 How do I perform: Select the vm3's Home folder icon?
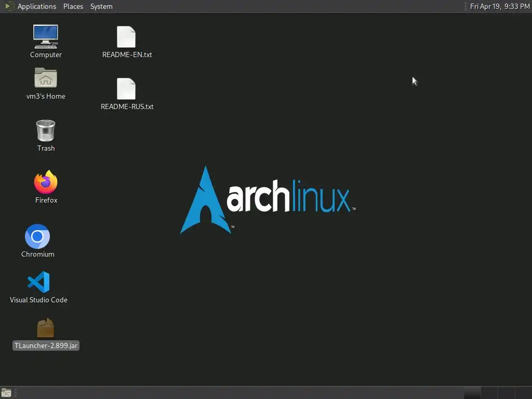coord(46,78)
